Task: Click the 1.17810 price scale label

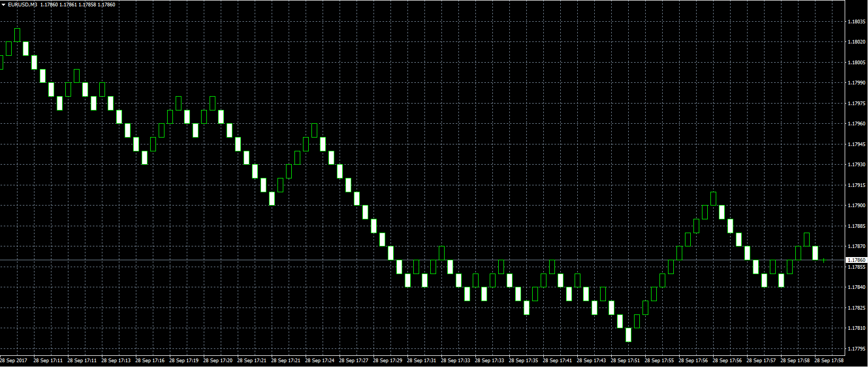Action: [x=857, y=328]
